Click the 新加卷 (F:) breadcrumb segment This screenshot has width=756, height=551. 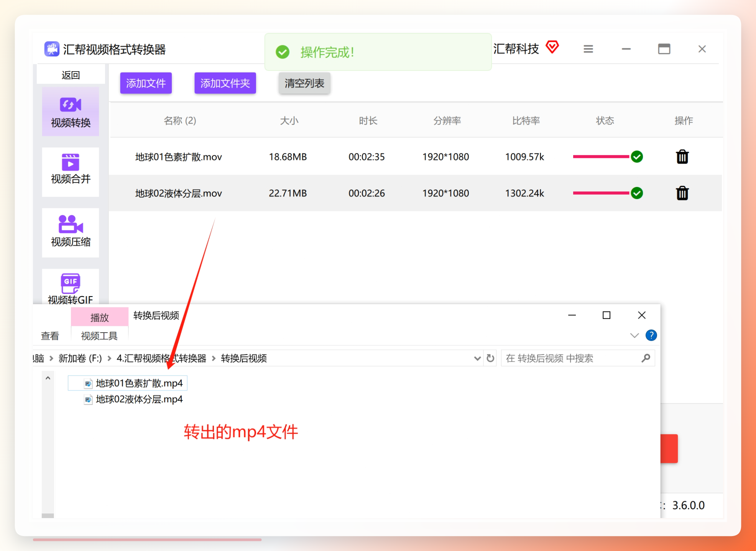point(80,358)
